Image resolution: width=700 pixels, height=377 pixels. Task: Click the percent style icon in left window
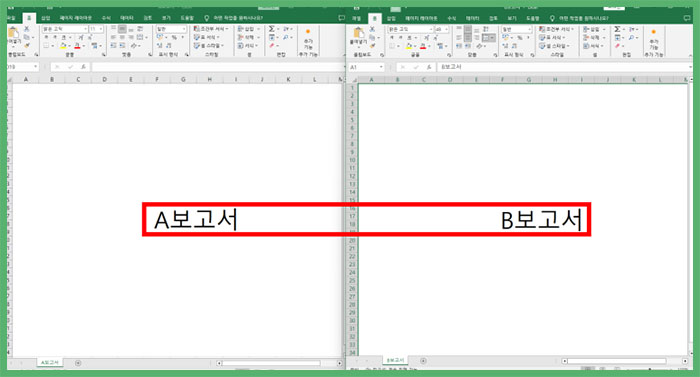pyautogui.click(x=174, y=38)
